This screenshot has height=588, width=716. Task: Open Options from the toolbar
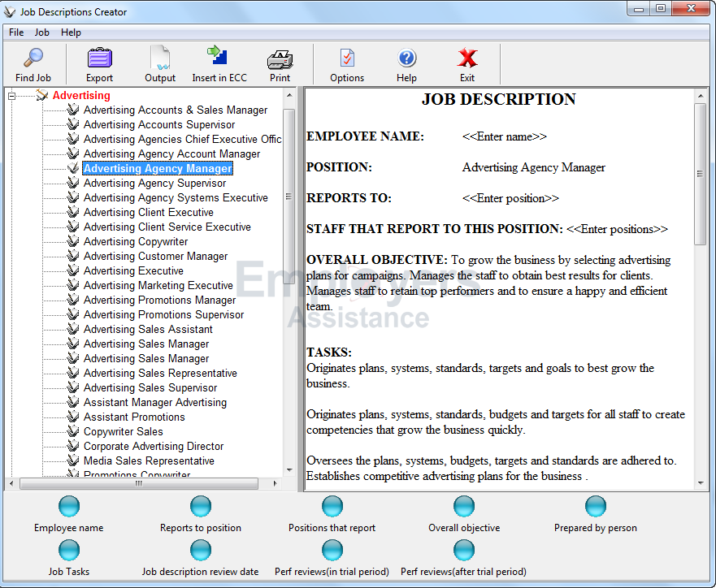tap(347, 59)
